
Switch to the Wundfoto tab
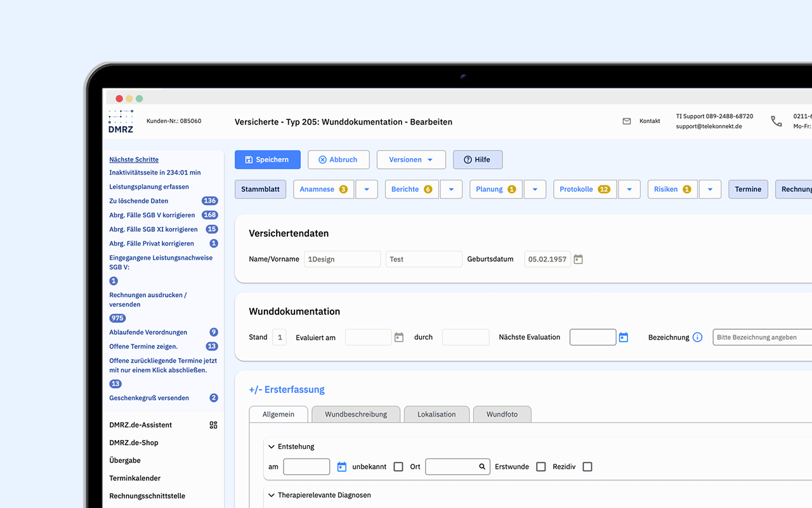click(502, 414)
